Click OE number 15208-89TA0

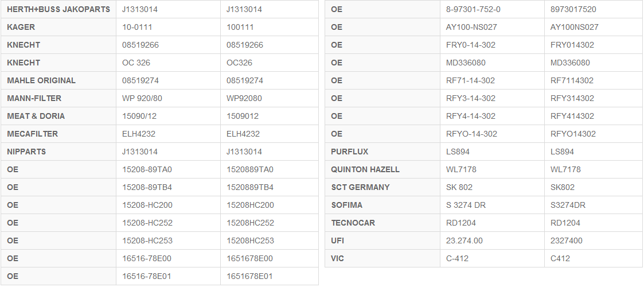[147, 169]
